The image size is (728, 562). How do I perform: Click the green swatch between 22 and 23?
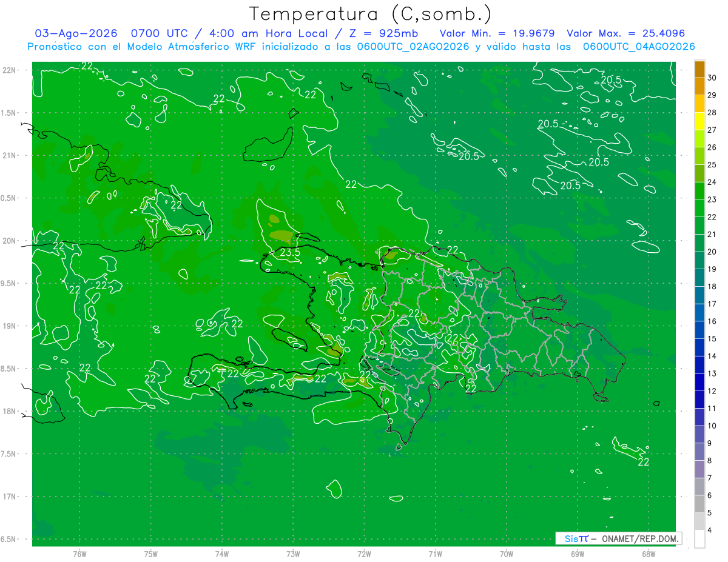700,209
